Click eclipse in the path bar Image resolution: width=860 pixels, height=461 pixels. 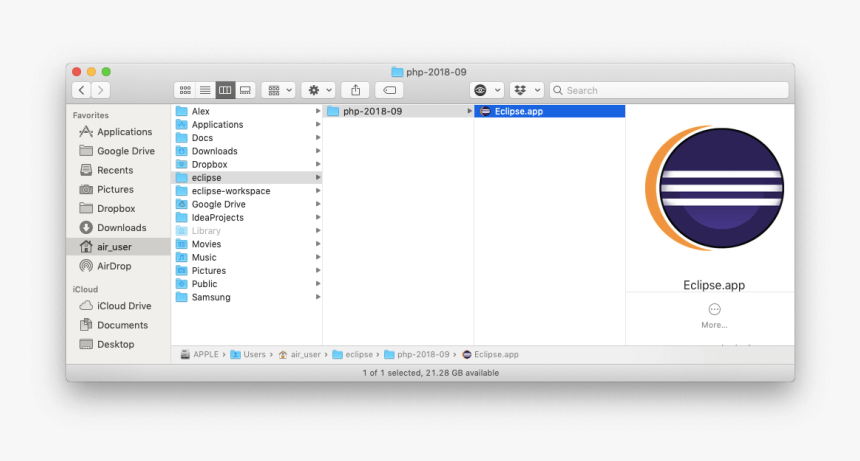pos(353,355)
